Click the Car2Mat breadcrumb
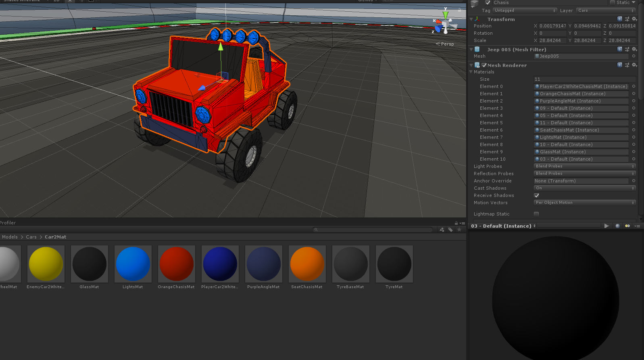This screenshot has height=360, width=644. point(55,237)
